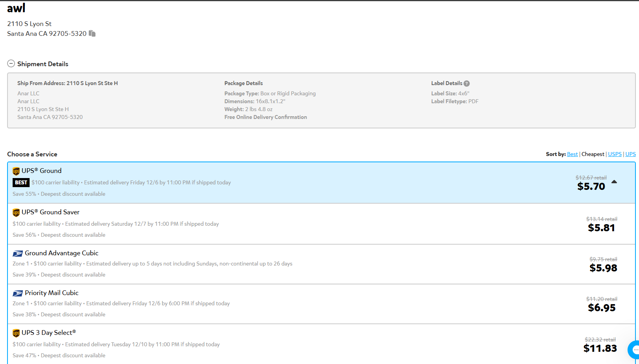Sort services by USPS
This screenshot has height=364, width=639.
pos(615,154)
